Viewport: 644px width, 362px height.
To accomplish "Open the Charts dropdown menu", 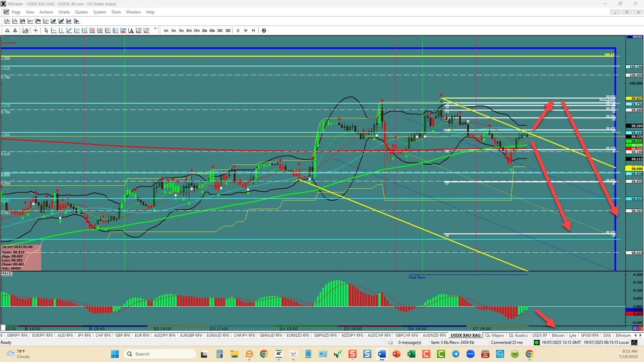I will point(64,12).
